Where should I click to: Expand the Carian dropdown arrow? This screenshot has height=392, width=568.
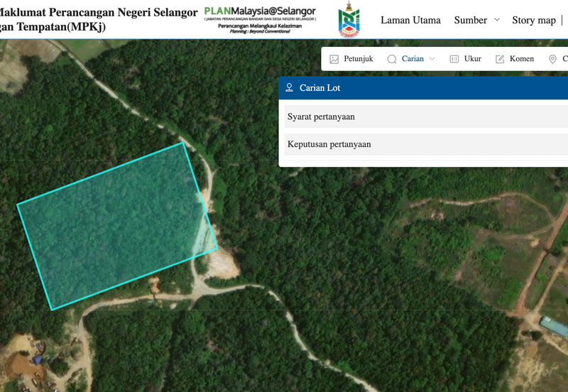click(432, 60)
